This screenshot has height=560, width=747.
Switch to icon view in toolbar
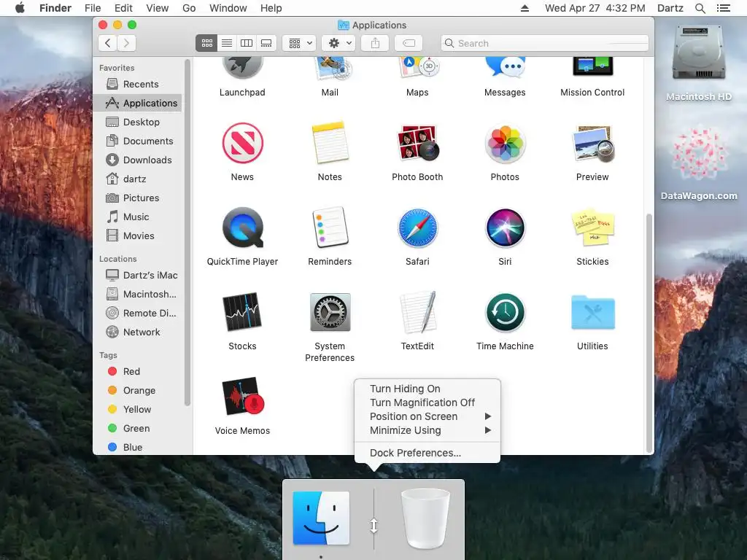tap(206, 43)
